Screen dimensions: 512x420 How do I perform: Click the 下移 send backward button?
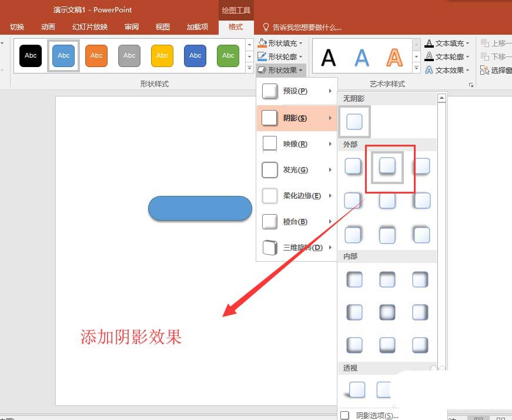(496, 56)
